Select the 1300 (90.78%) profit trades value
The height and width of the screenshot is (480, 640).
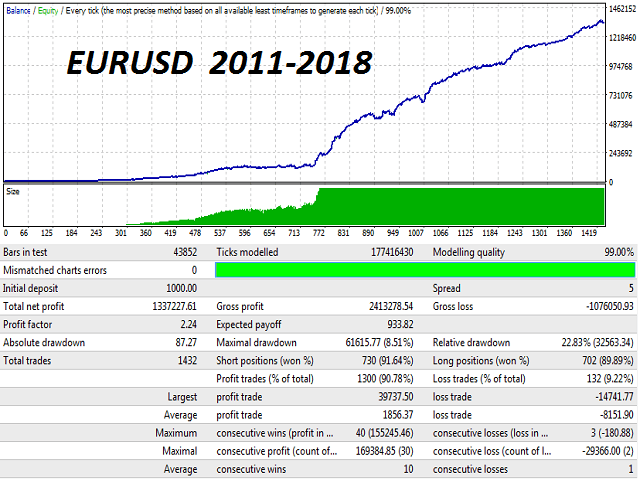385,379
